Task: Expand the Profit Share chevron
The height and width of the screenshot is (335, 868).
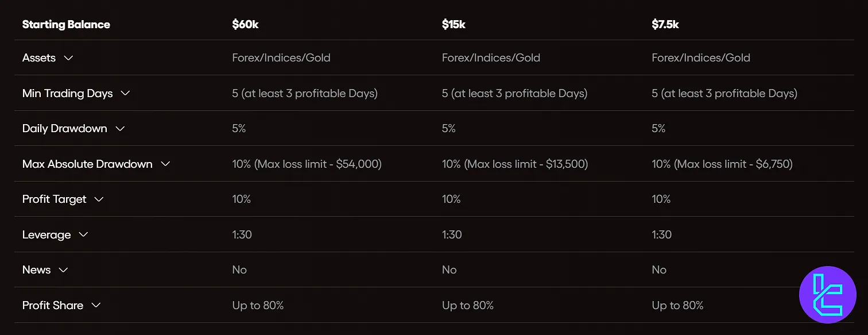Action: coord(96,305)
